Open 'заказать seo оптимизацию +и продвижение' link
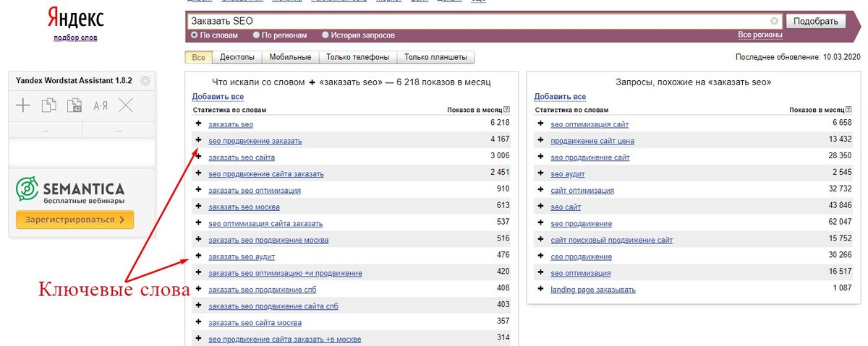Viewport: 868px width, 346px height. (285, 273)
